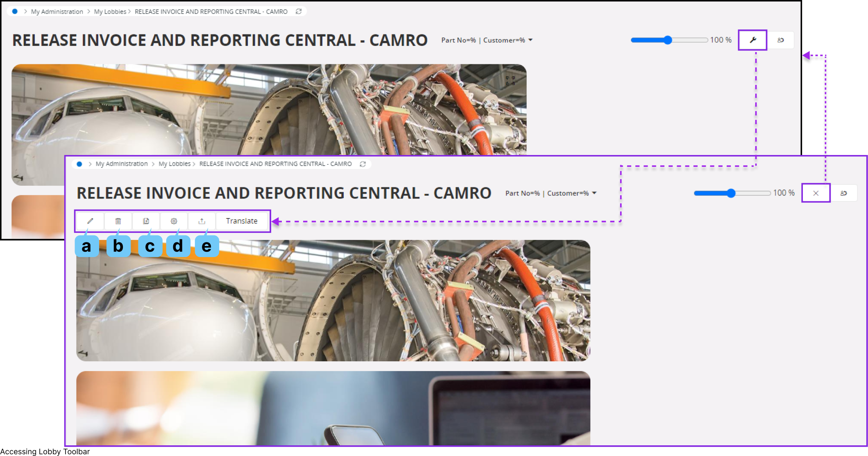Go to My Administration in the top breadcrumb
The image size is (868, 456).
pyautogui.click(x=57, y=11)
